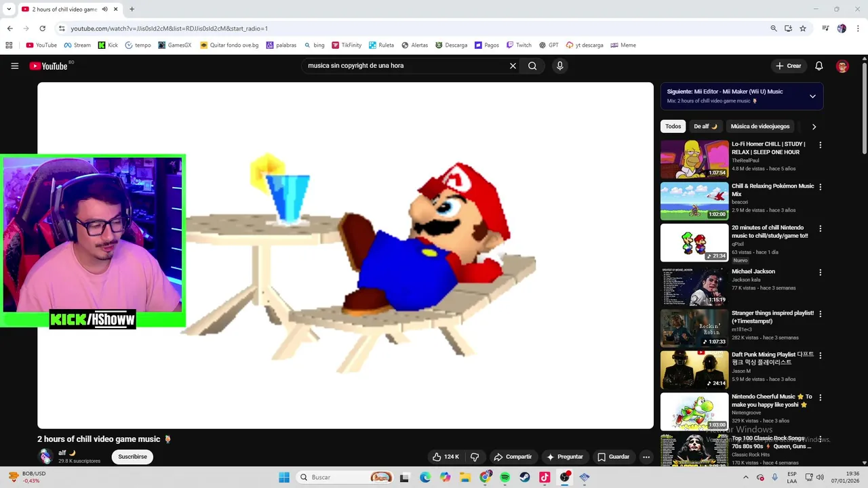The height and width of the screenshot is (488, 868).
Task: Open the alf channel avatar
Action: (x=45, y=456)
